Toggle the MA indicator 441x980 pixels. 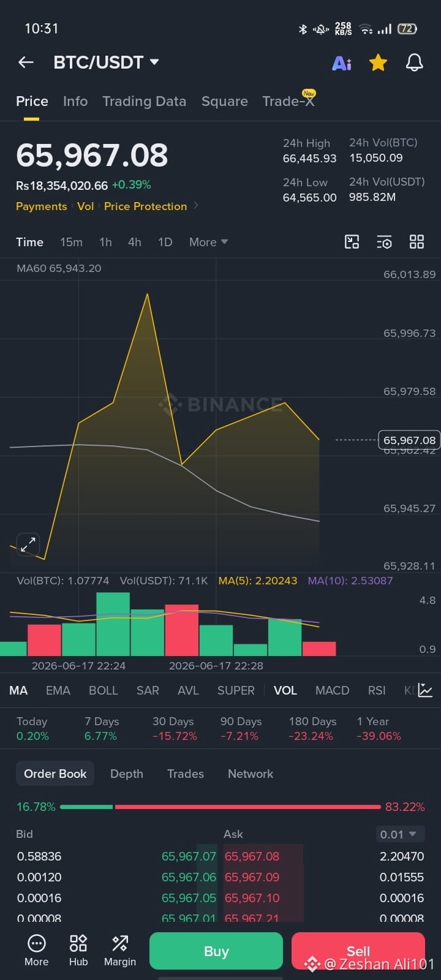click(18, 690)
